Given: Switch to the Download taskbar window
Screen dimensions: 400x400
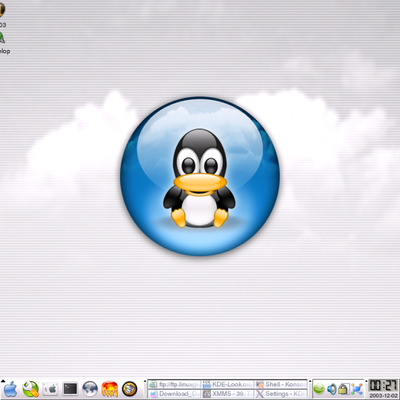Looking at the screenshot, I should click(x=174, y=394).
